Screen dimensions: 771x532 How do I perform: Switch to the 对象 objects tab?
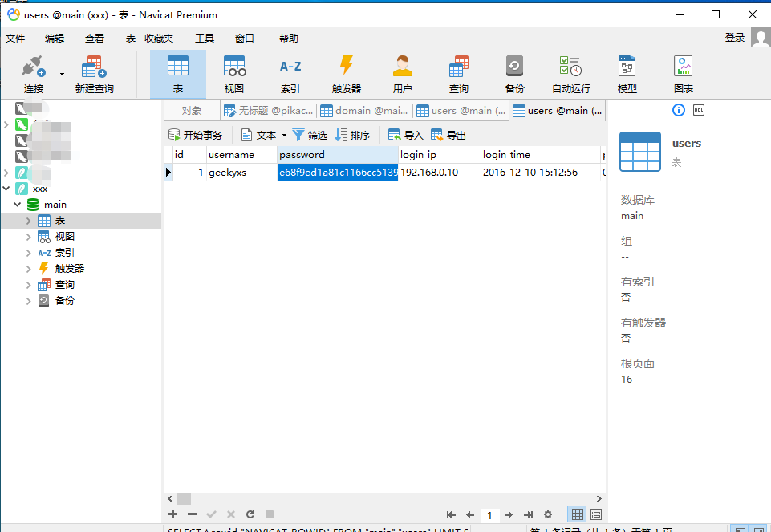192,111
